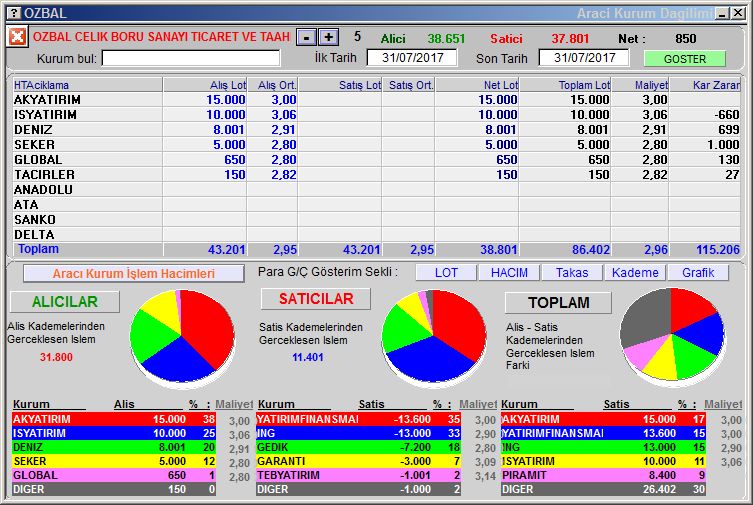This screenshot has height=505, width=753.
Task: Select the AKYATIRIM table row
Action: pos(376,99)
